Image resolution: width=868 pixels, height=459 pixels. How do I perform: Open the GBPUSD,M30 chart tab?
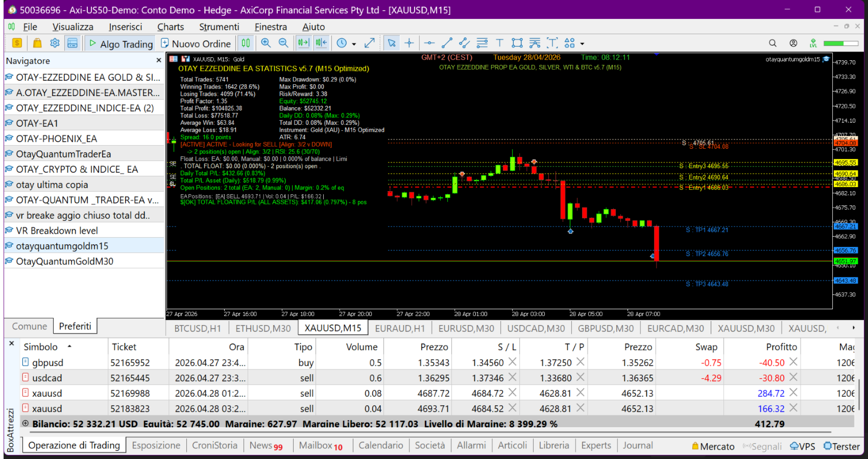(606, 328)
